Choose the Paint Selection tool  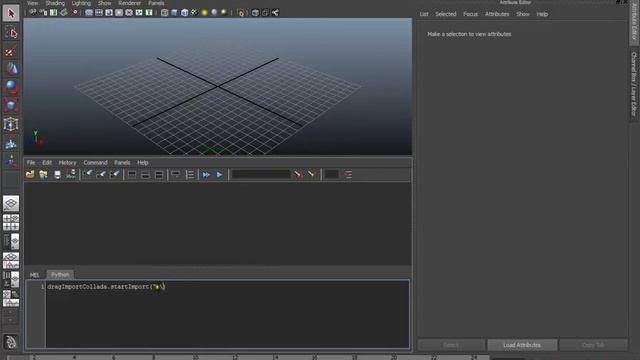(11, 51)
